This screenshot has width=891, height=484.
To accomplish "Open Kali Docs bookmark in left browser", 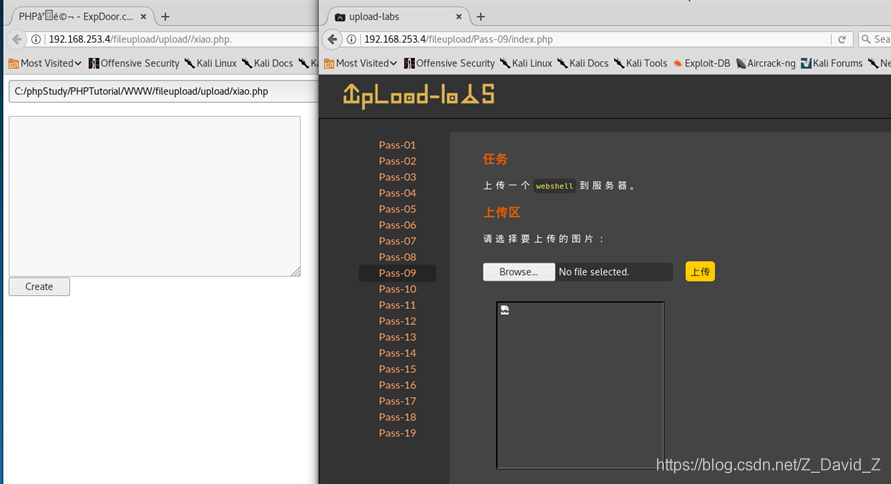I will coord(267,63).
